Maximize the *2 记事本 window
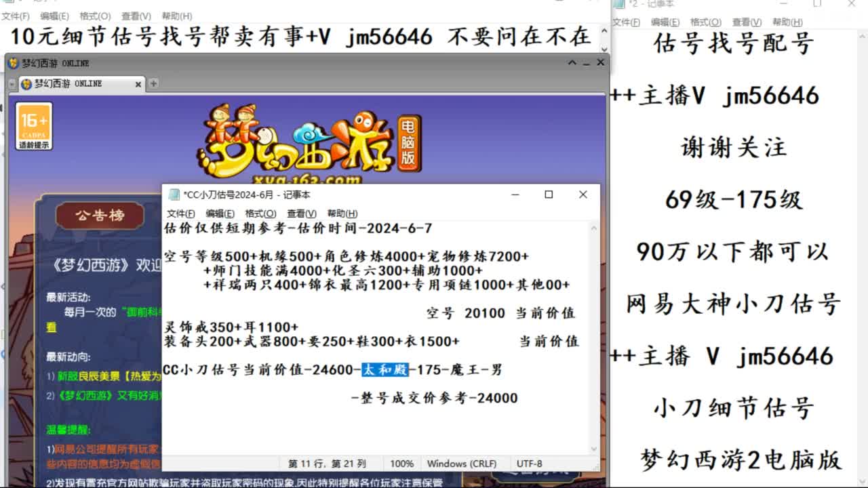The image size is (868, 488). click(817, 3)
